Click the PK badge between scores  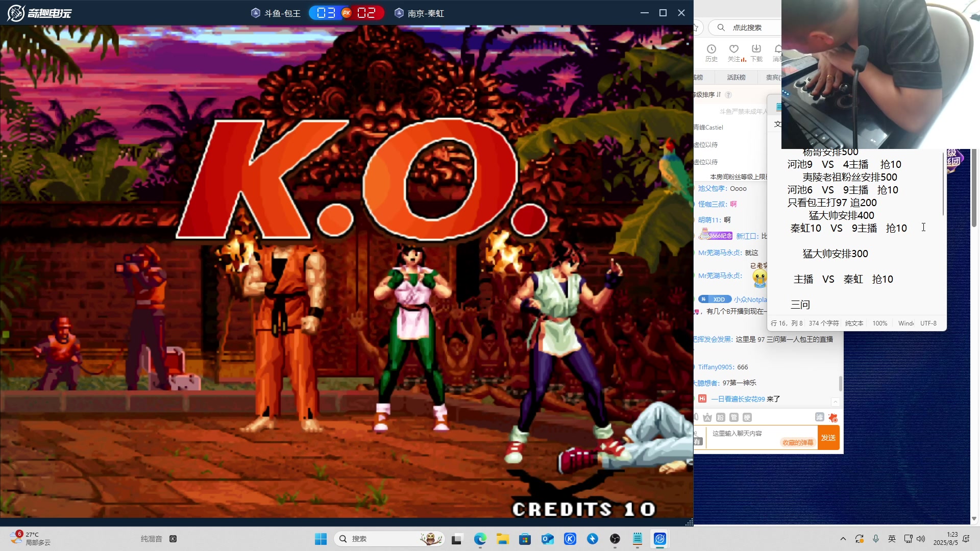point(347,13)
